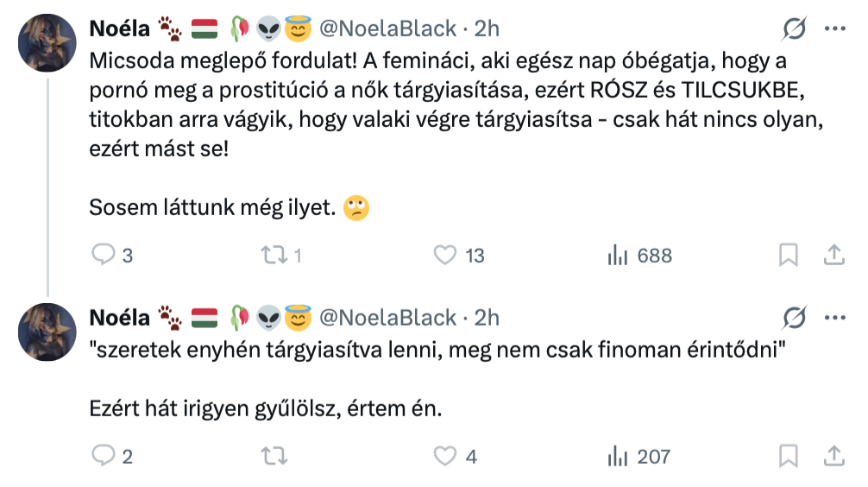Open Grok icon on first tweet

tap(793, 28)
